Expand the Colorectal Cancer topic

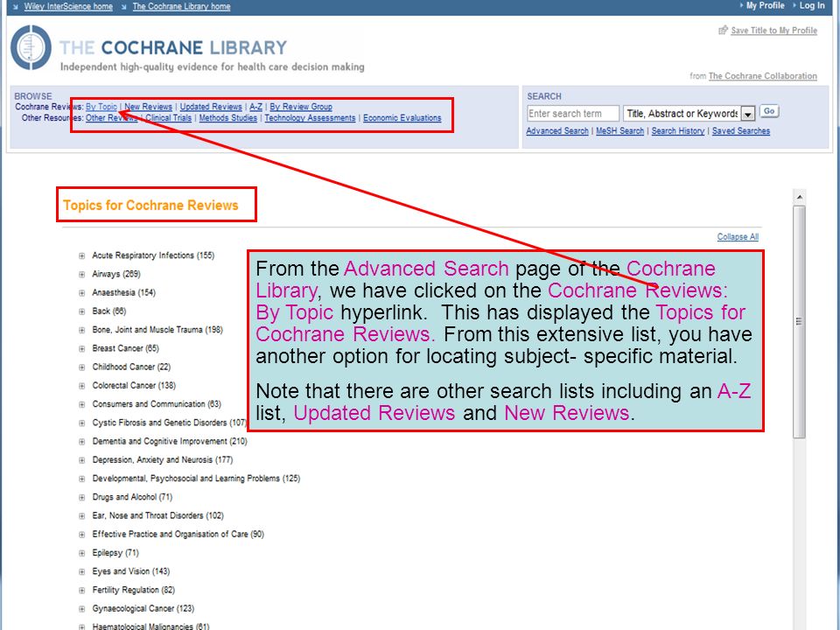point(82,386)
